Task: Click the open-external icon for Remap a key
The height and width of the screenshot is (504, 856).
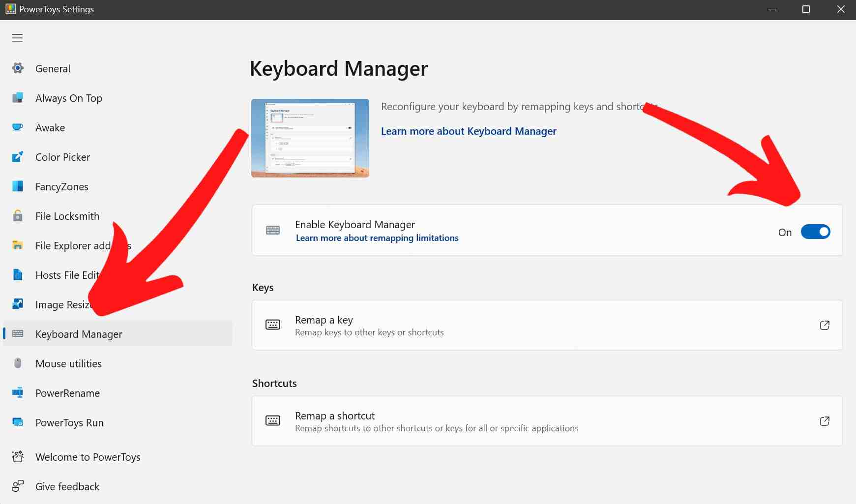Action: pyautogui.click(x=825, y=325)
